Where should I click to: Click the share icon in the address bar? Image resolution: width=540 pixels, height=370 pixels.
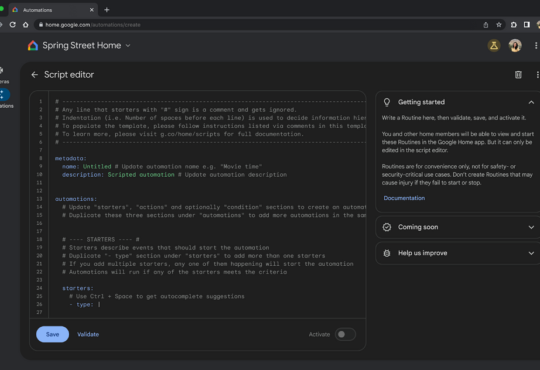[x=486, y=25]
